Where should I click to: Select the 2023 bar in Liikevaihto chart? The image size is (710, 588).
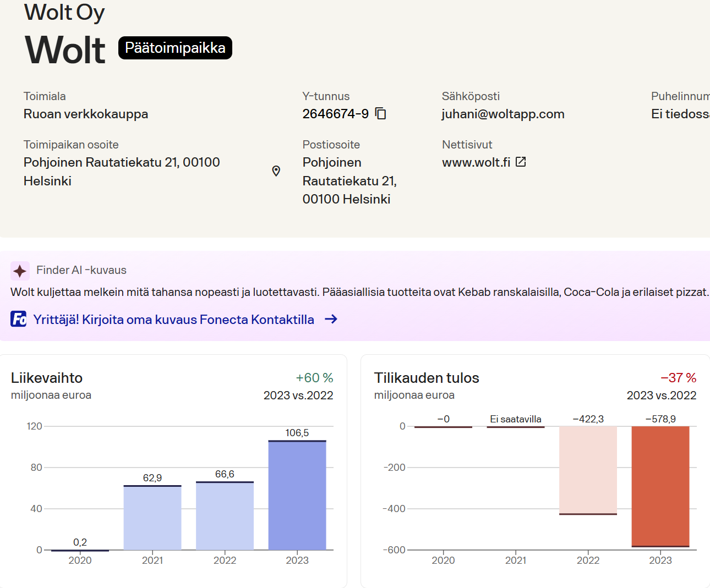click(x=297, y=495)
